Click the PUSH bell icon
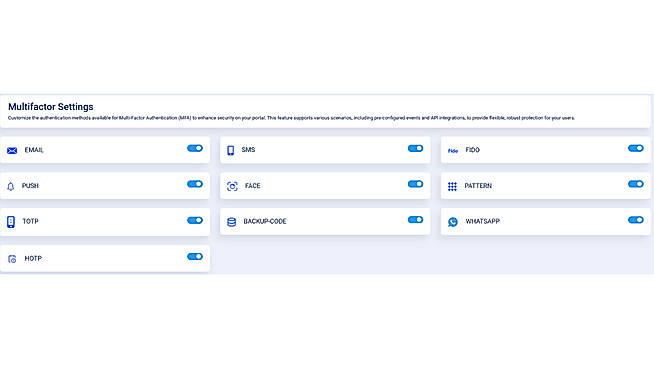Viewport: 654px width, 368px height. click(11, 187)
